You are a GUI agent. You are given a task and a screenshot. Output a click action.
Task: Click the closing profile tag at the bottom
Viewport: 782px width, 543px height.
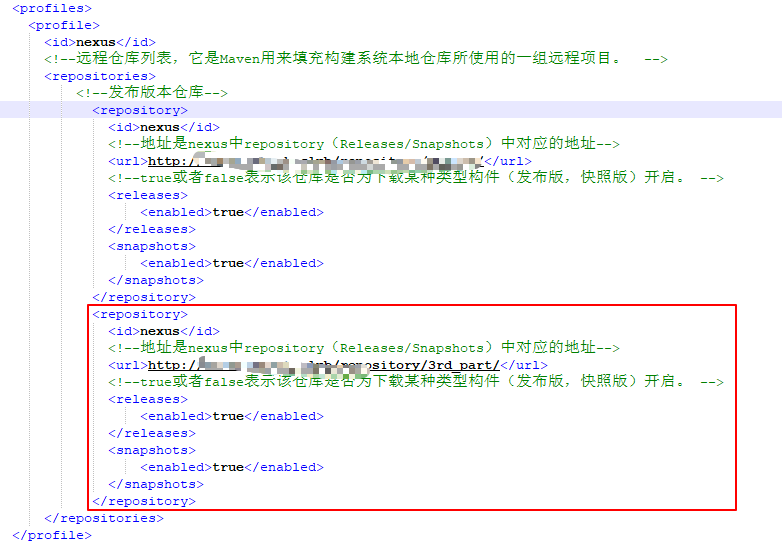[x=60, y=535]
